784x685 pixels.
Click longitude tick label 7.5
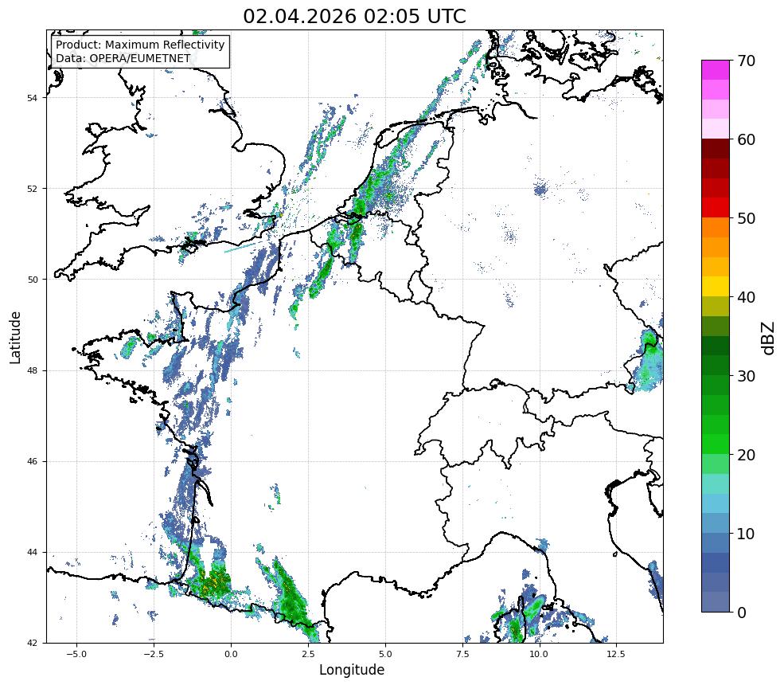coord(462,654)
